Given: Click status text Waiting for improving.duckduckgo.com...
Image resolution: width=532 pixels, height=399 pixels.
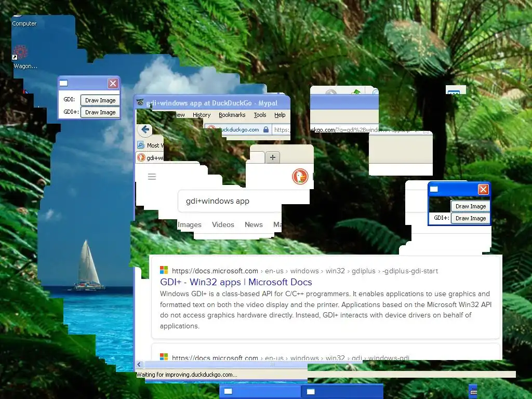Looking at the screenshot, I should pyautogui.click(x=187, y=375).
